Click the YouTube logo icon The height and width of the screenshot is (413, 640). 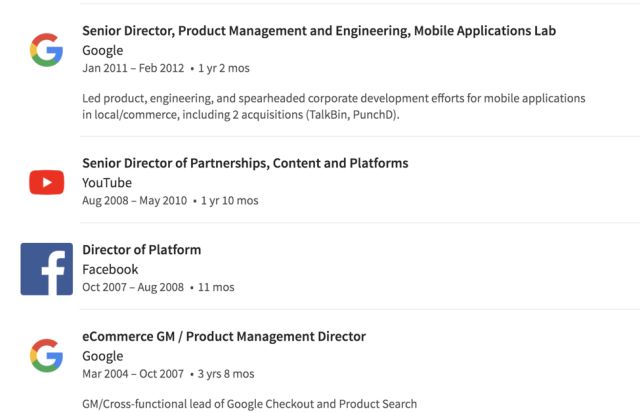[46, 182]
